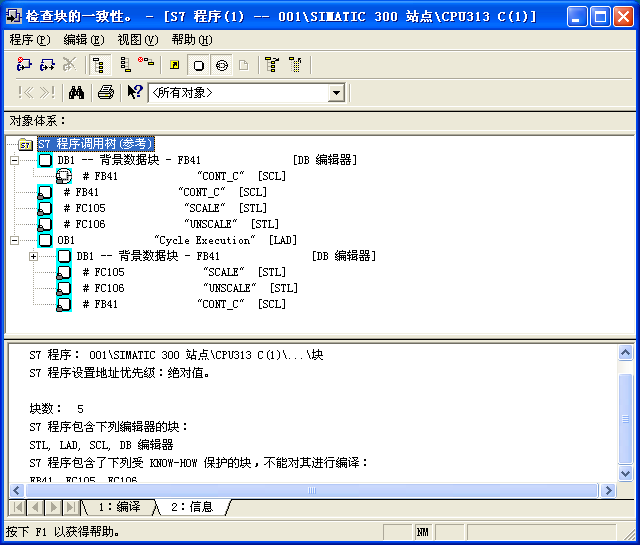The image size is (640, 545).
Task: Minimize the window
Action: pyautogui.click(x=577, y=17)
